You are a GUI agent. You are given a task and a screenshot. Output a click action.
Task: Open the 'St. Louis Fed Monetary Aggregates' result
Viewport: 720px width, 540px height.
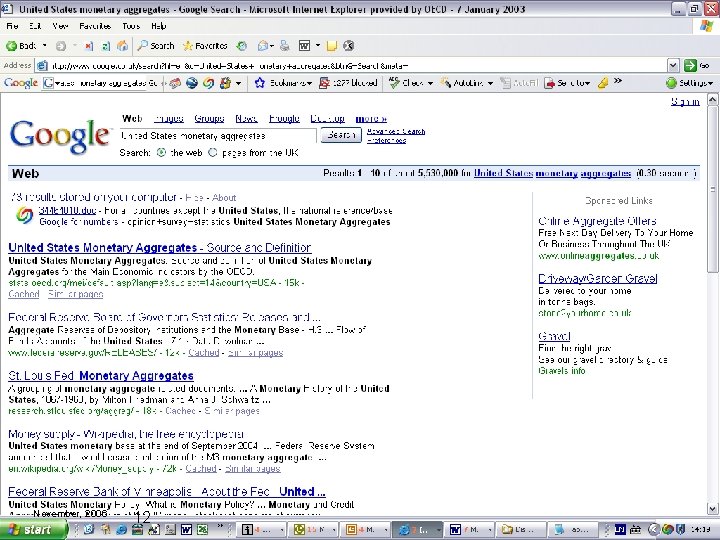coord(101,376)
